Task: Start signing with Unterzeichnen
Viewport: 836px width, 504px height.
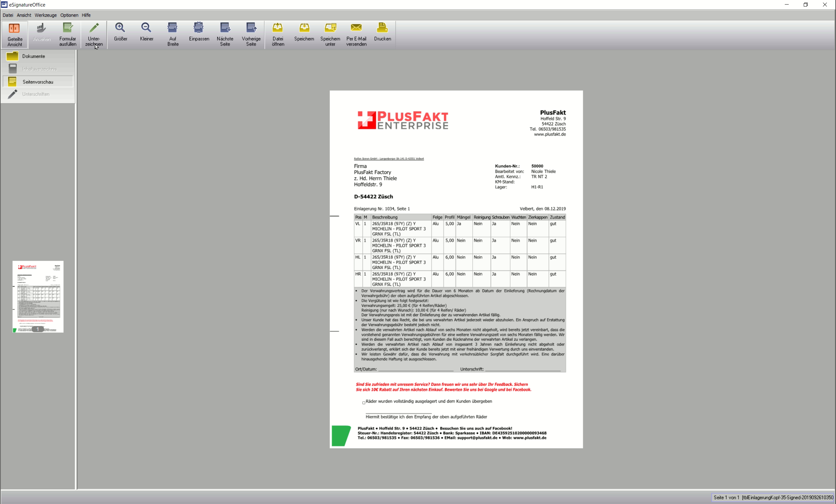Action: (94, 35)
